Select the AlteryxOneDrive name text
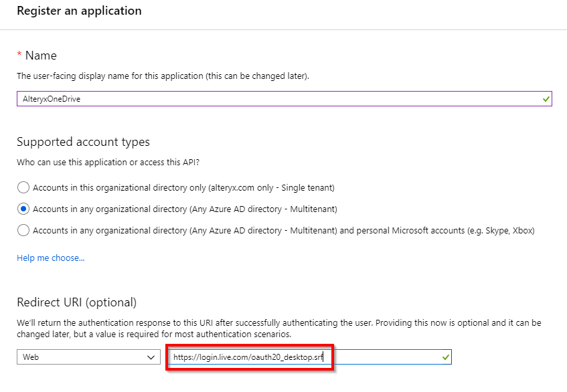Image resolution: width=567 pixels, height=392 pixels. pos(51,98)
